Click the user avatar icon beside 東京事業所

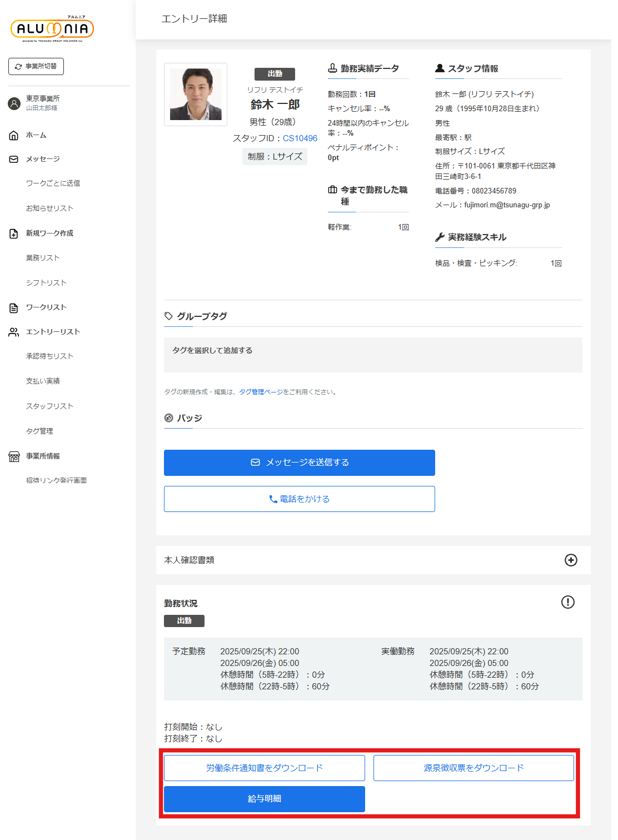(x=14, y=103)
